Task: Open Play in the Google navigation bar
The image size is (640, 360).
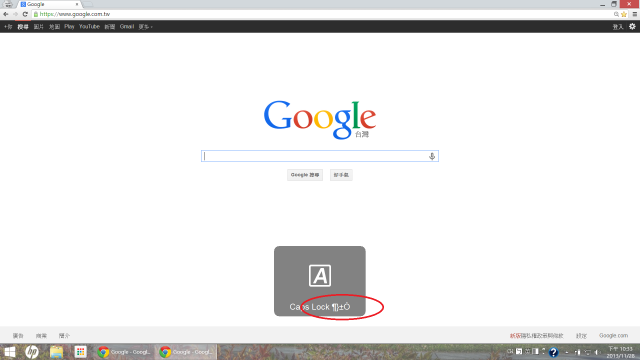Action: click(x=69, y=27)
